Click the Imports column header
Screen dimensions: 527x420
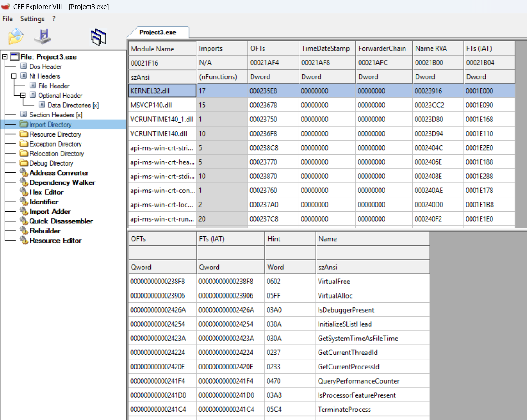click(222, 49)
